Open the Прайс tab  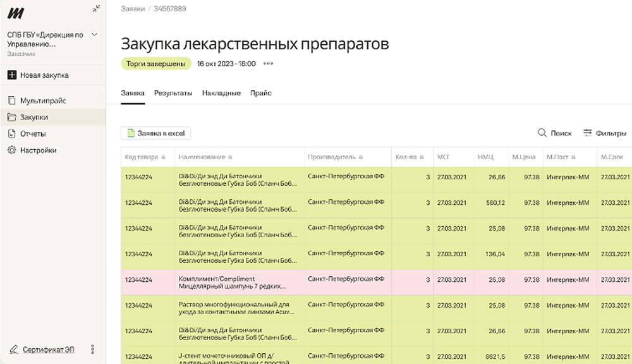(261, 93)
